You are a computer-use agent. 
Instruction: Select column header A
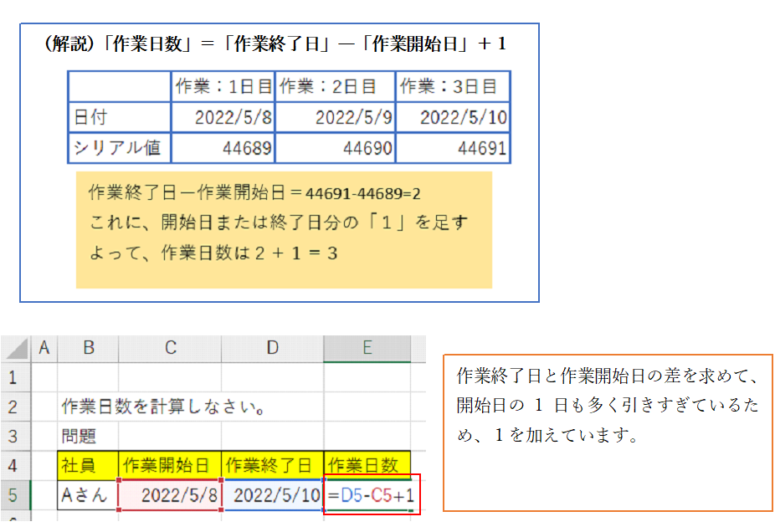point(44,348)
